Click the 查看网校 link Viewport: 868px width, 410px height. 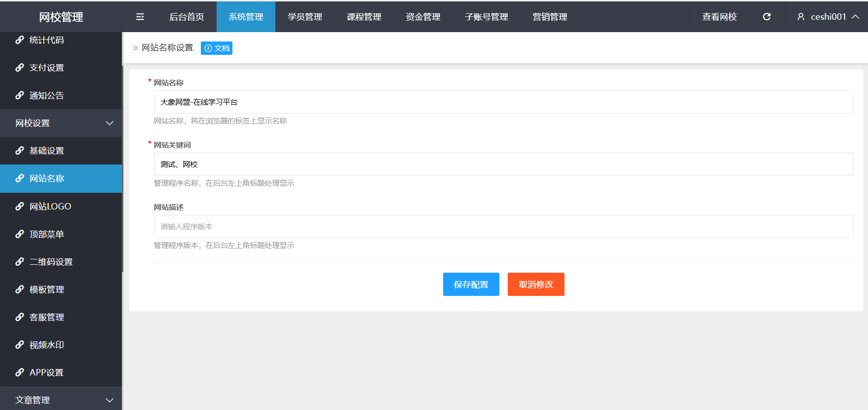pos(719,17)
